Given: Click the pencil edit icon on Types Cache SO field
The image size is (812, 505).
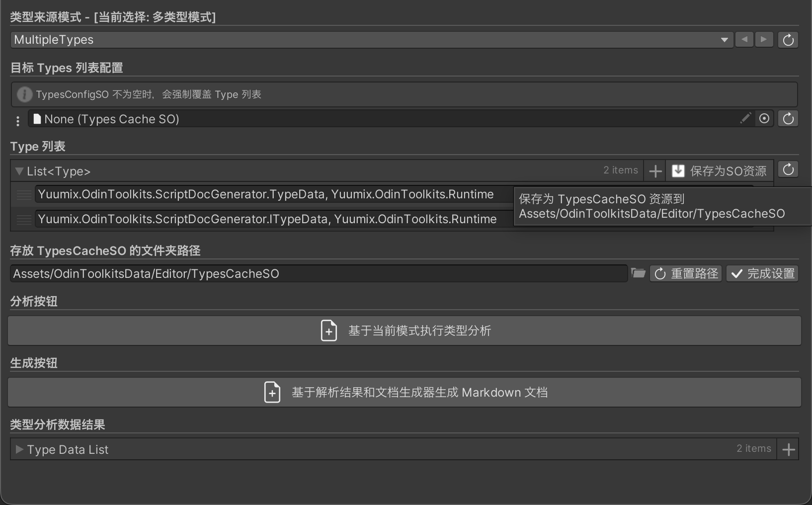Looking at the screenshot, I should 745,119.
